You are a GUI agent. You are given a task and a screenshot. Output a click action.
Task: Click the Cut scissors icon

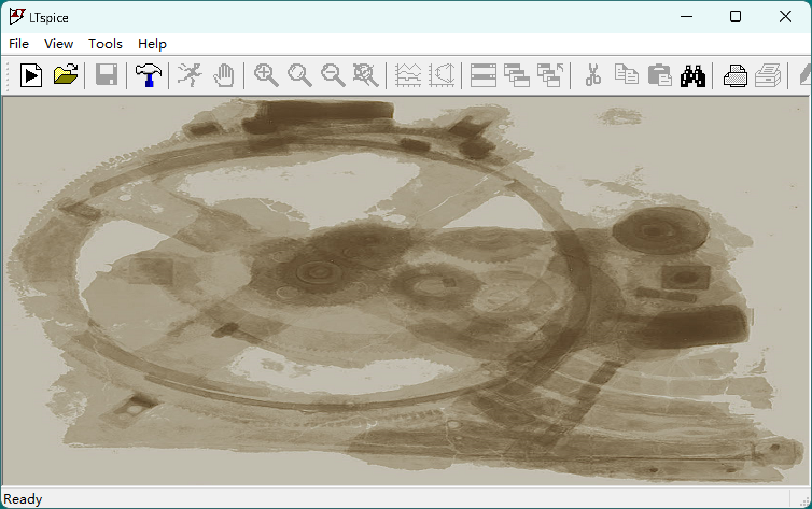[x=593, y=75]
